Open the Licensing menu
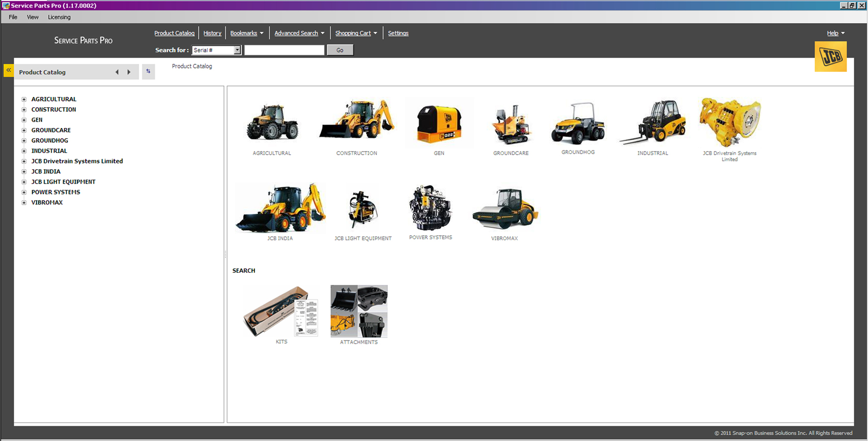This screenshot has height=441, width=868. 59,17
